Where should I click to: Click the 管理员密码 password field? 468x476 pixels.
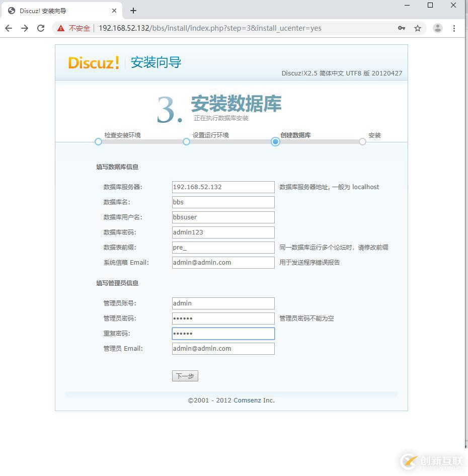click(223, 318)
